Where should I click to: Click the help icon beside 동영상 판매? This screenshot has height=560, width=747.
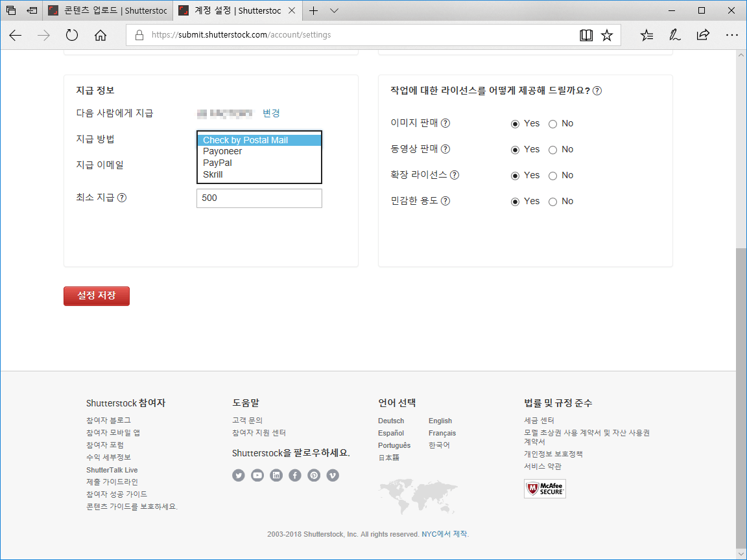tap(445, 149)
